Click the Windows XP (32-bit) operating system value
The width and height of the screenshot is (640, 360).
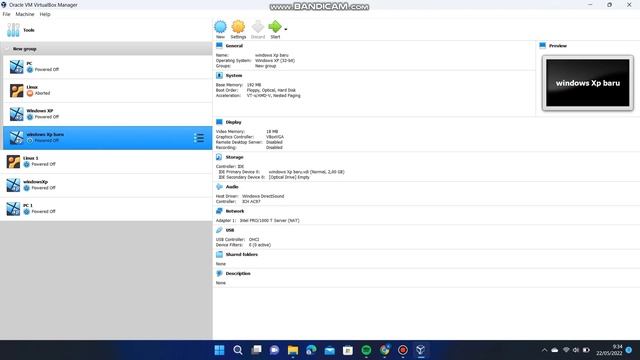275,60
